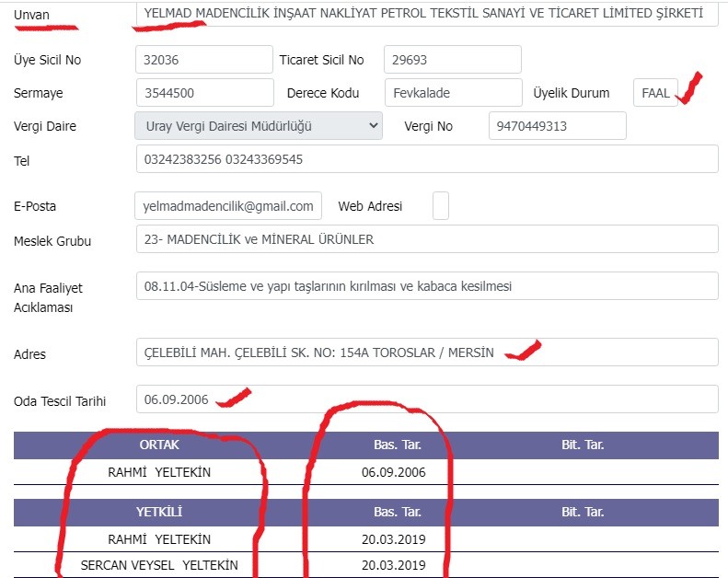The width and height of the screenshot is (728, 578).
Task: Click the Oda Tescil Tarihi field
Action: pos(427,399)
